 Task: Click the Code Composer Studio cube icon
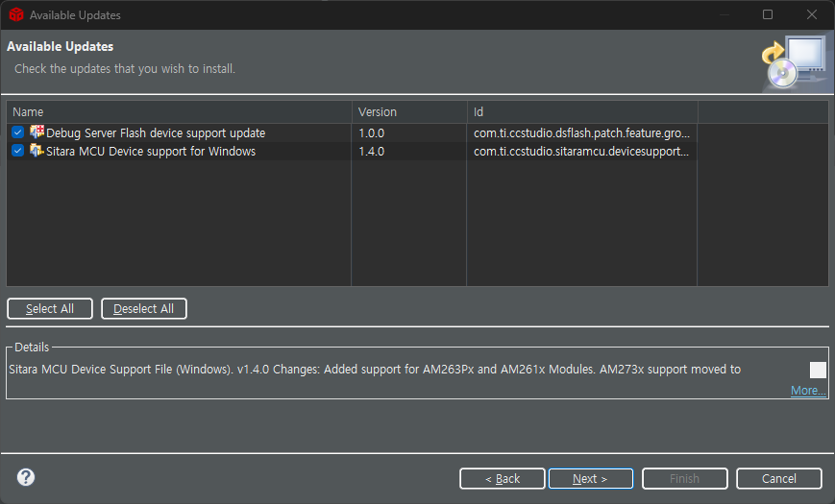[16, 14]
